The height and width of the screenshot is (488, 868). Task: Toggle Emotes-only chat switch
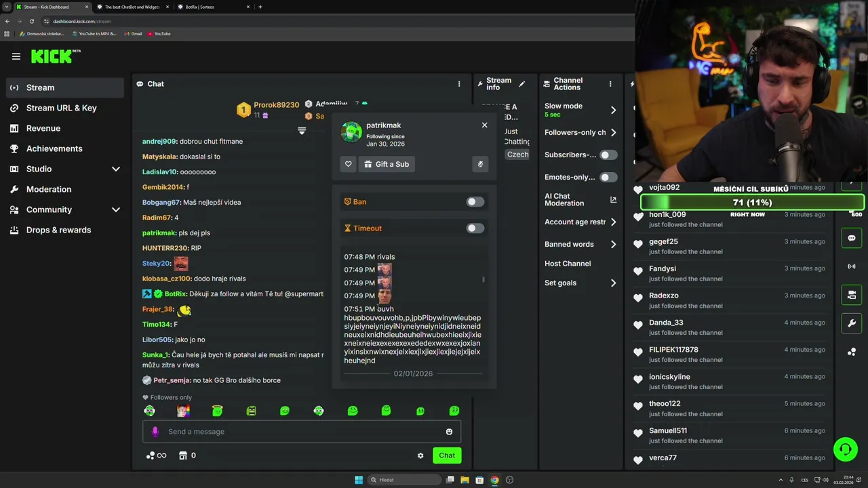[x=608, y=177]
